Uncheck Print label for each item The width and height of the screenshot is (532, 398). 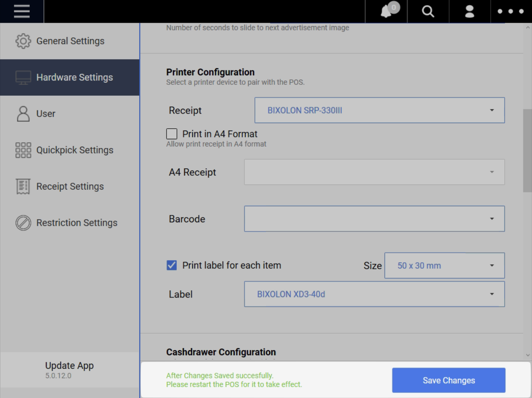[x=172, y=265]
